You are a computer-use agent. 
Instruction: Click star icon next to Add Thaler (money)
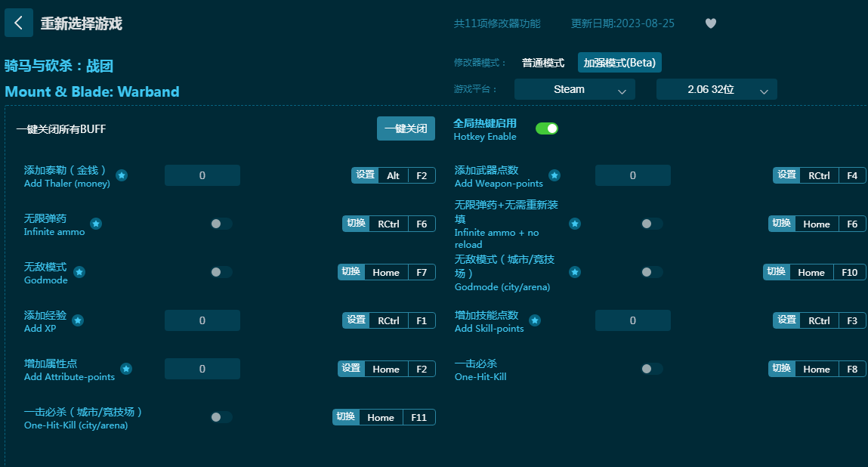[122, 175]
